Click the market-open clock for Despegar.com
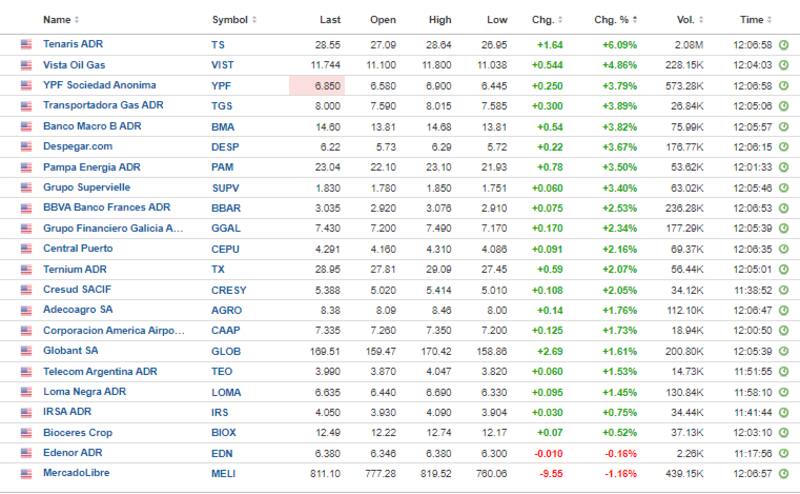 point(784,147)
